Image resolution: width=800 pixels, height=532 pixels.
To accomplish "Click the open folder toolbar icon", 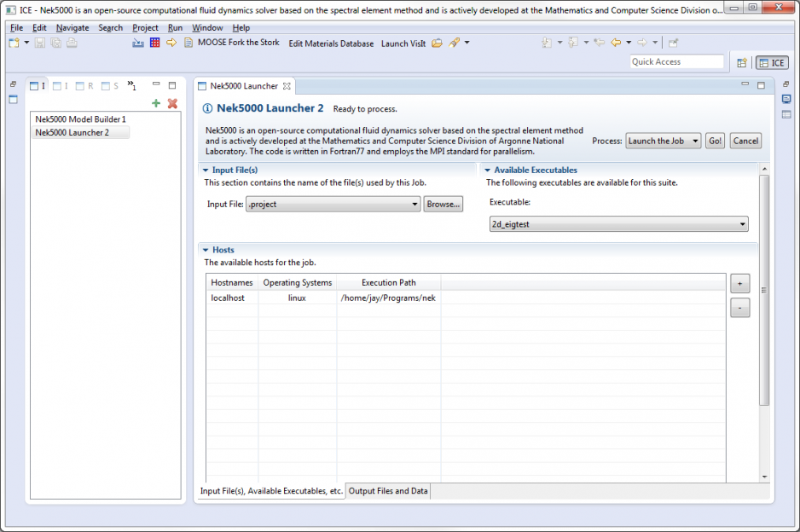I will 437,43.
